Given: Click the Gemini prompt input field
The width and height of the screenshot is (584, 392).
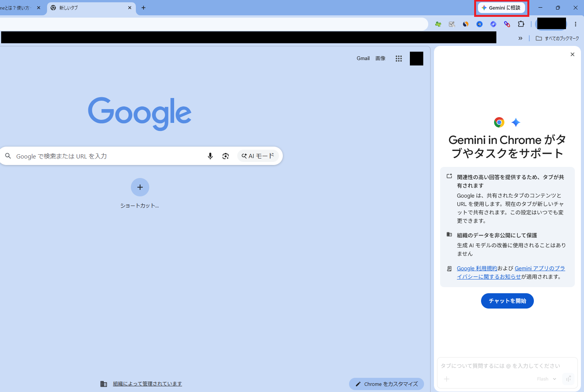Looking at the screenshot, I should pyautogui.click(x=501, y=366).
